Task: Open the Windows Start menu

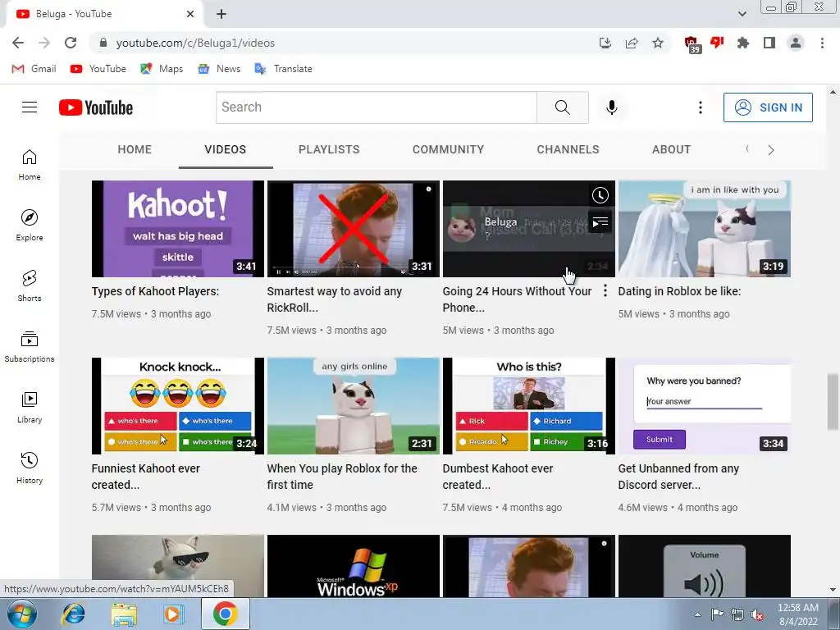Action: point(21,614)
